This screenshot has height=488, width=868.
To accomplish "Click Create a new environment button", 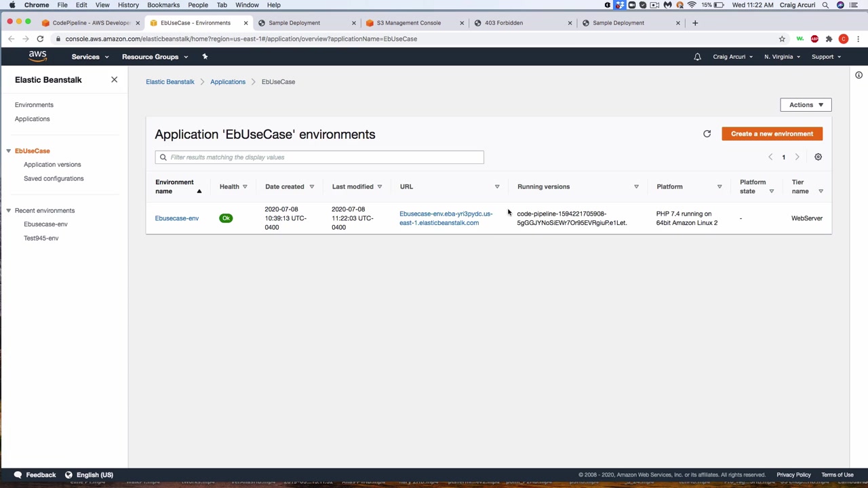I will point(772,134).
